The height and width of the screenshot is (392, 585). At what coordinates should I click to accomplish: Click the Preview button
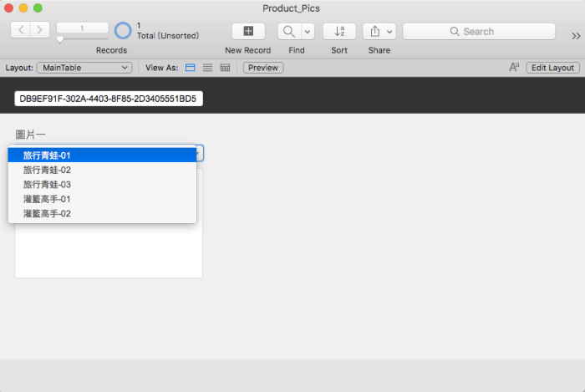(x=262, y=68)
